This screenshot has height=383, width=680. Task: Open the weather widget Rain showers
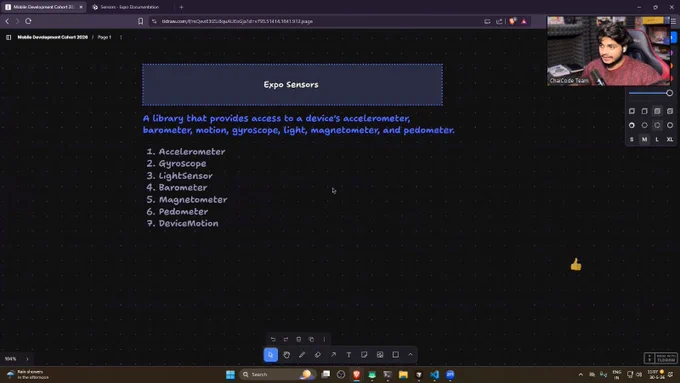[x=28, y=374]
